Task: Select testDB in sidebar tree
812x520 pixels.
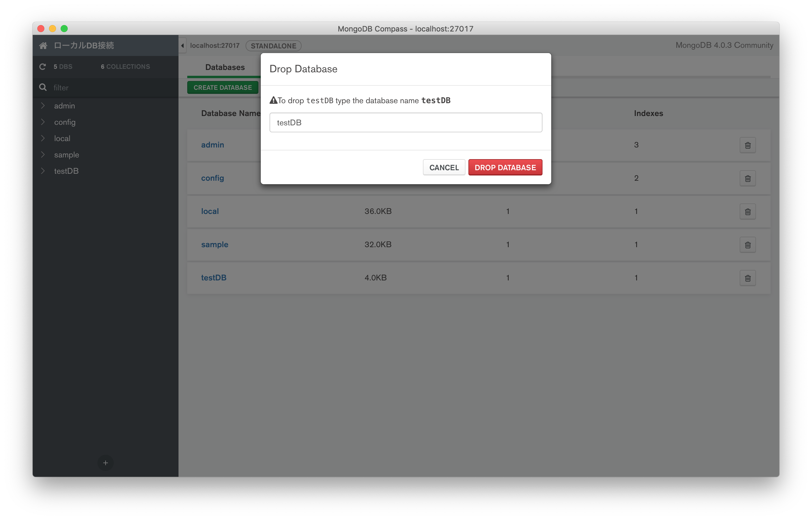Action: pos(66,171)
